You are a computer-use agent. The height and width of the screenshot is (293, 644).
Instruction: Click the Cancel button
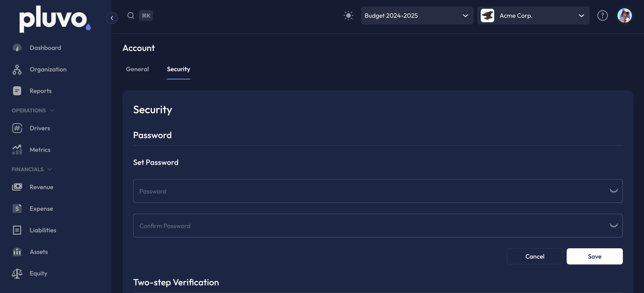point(534,256)
